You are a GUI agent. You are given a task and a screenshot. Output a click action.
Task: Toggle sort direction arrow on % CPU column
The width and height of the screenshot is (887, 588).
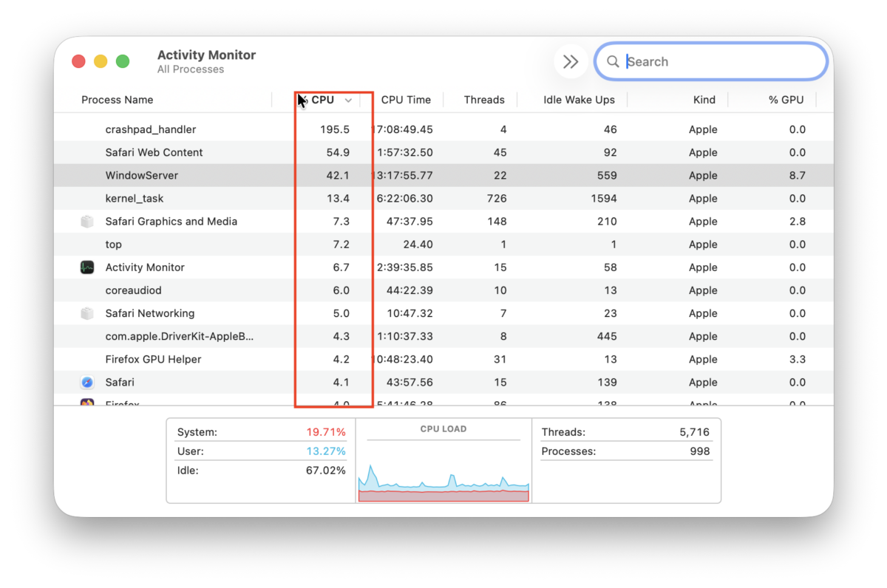348,100
